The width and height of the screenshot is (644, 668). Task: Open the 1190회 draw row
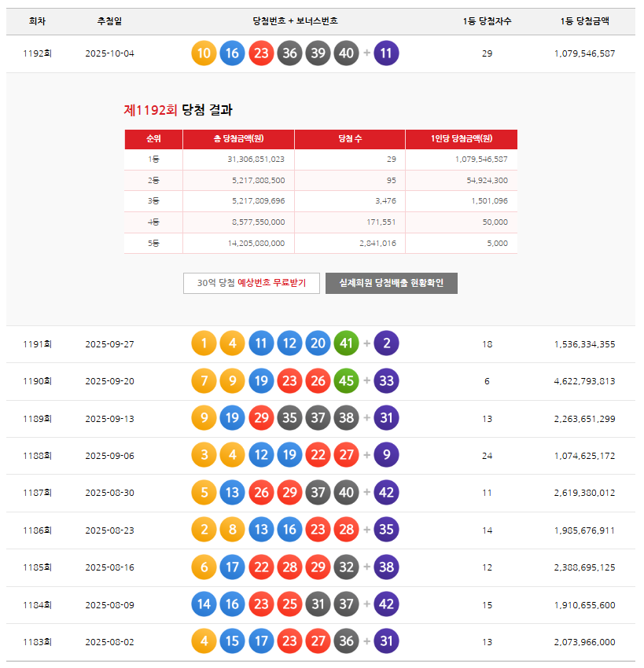(x=321, y=381)
